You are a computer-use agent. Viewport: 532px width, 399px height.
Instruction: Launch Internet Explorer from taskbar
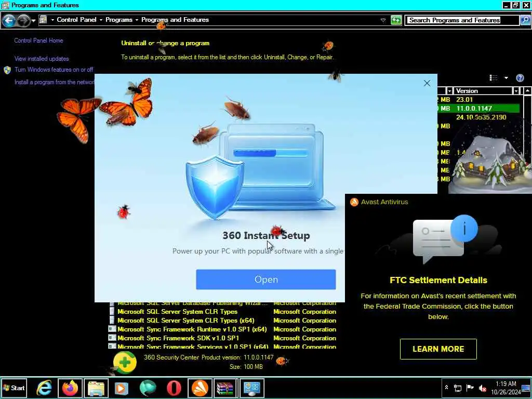click(x=45, y=388)
